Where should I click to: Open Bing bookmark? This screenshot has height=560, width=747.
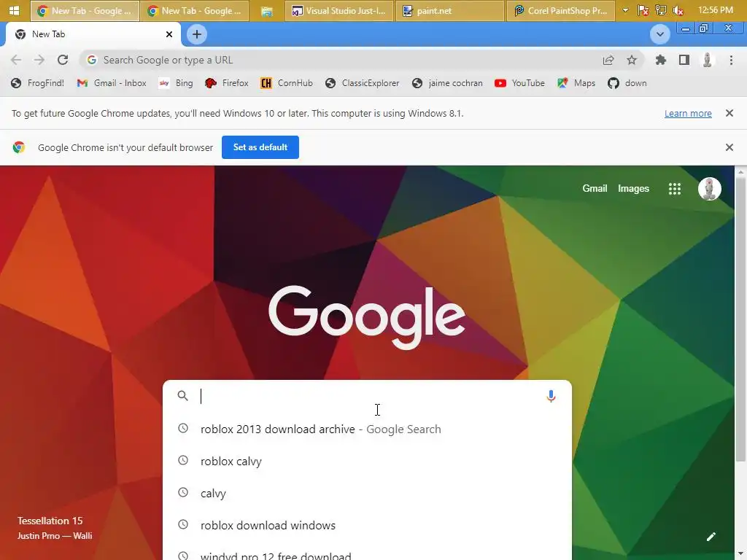176,83
